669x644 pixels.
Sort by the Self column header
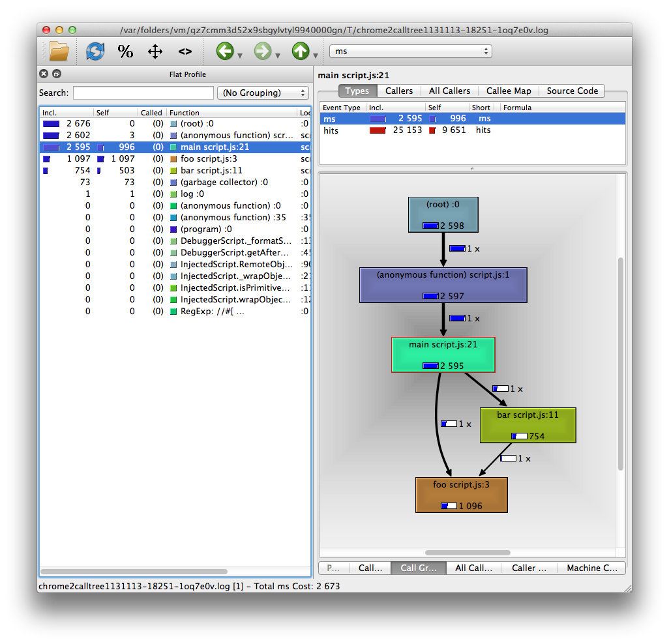(x=115, y=113)
